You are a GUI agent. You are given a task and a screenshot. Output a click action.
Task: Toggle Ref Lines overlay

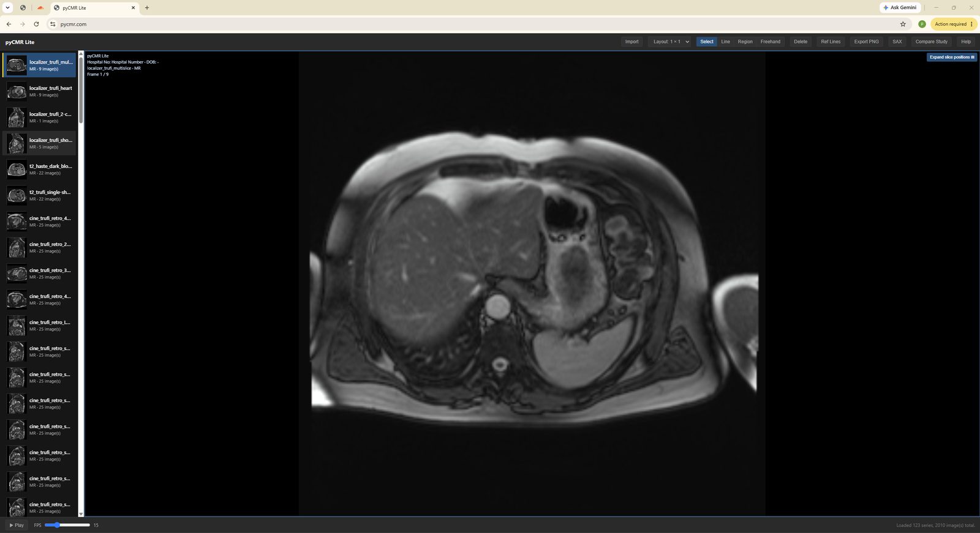(x=831, y=42)
